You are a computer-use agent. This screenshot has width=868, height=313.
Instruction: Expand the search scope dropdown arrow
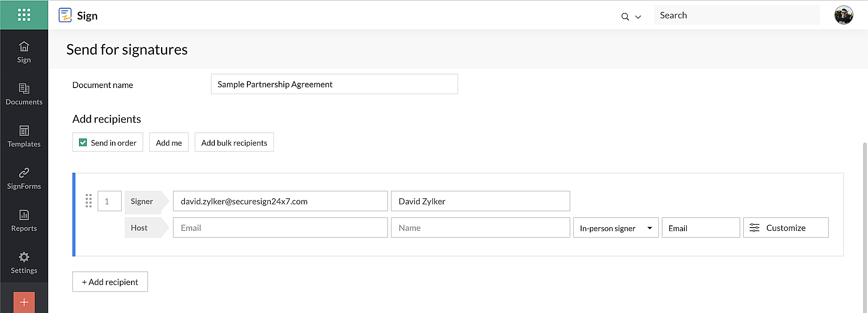(638, 17)
